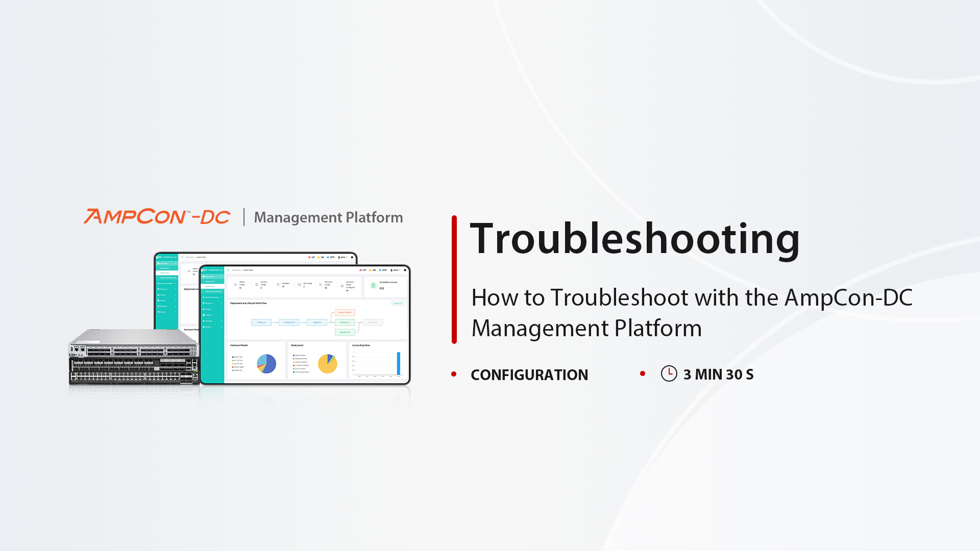Click the clock icon beside 3 MIN 30 S
The image size is (980, 551).
669,373
